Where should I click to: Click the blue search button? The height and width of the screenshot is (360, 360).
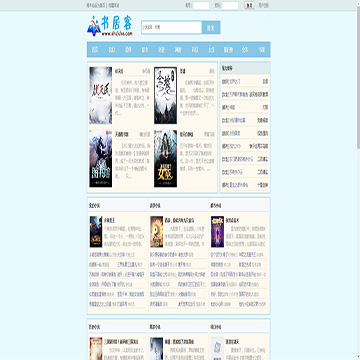pyautogui.click(x=211, y=28)
